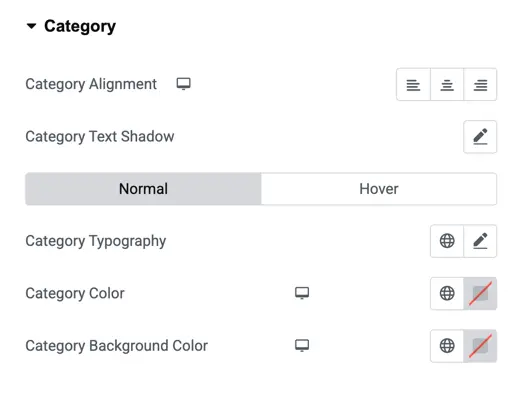Change responsive device for Category Alignment
This screenshot has width=520, height=393.
tap(183, 84)
